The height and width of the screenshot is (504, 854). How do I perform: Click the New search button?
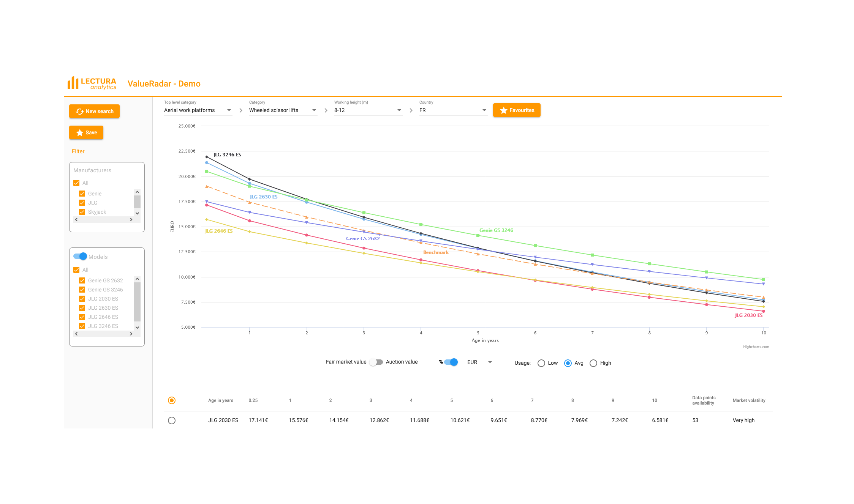point(94,111)
